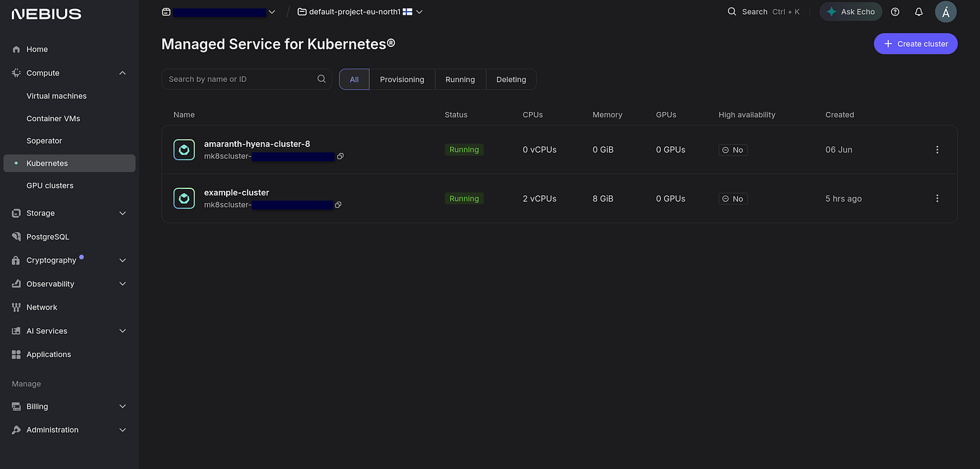
Task: Click the No availability badge for amaranth-hyena-cluster-8
Action: click(733, 150)
